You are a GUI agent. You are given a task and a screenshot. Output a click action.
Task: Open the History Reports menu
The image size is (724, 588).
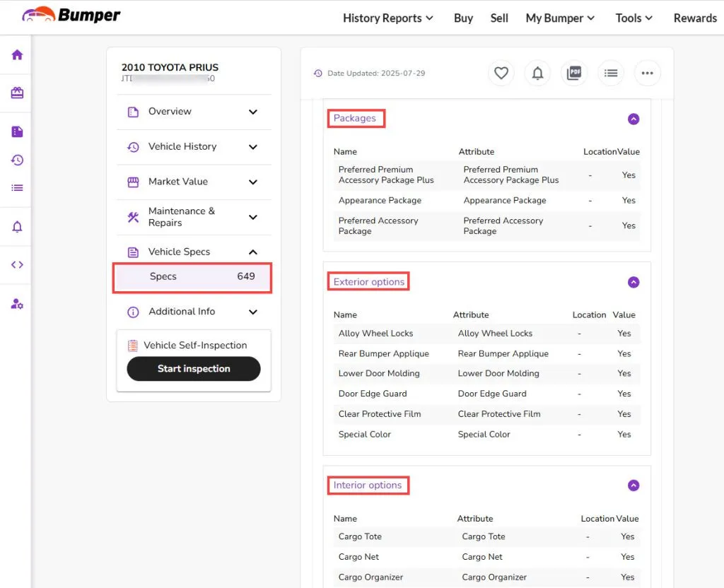(x=388, y=18)
